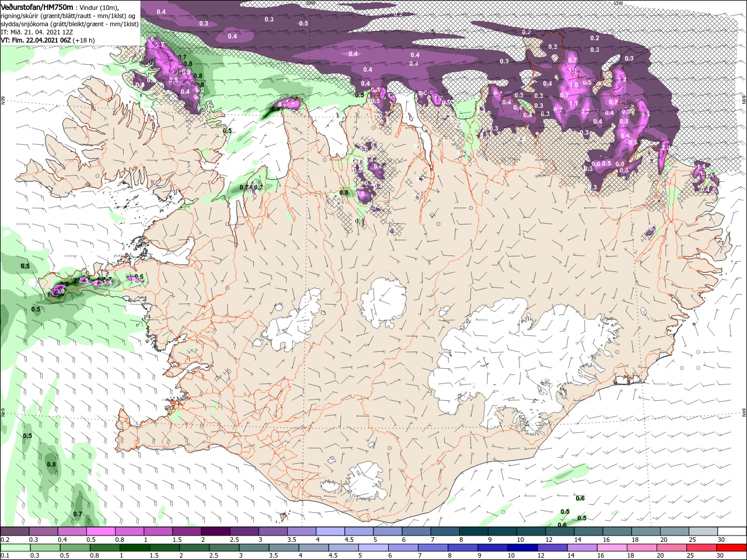Pick the 4 light lavender swatch, upper legend row

tap(330, 531)
